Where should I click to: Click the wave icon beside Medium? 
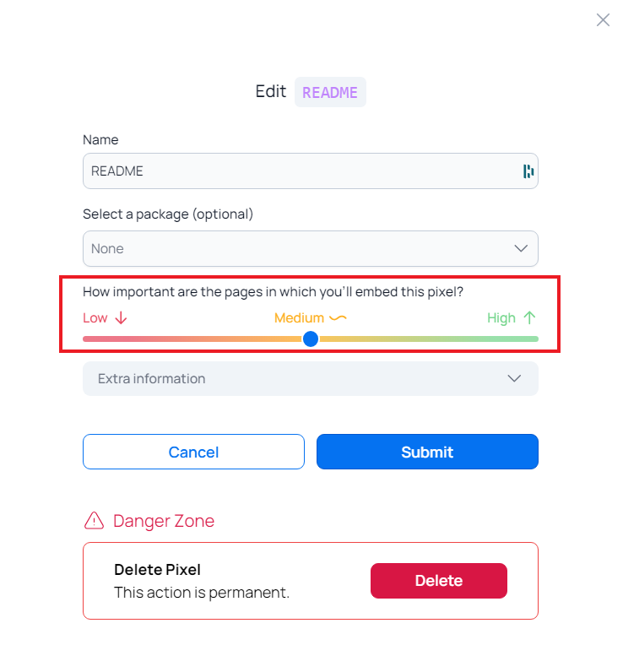(x=338, y=318)
